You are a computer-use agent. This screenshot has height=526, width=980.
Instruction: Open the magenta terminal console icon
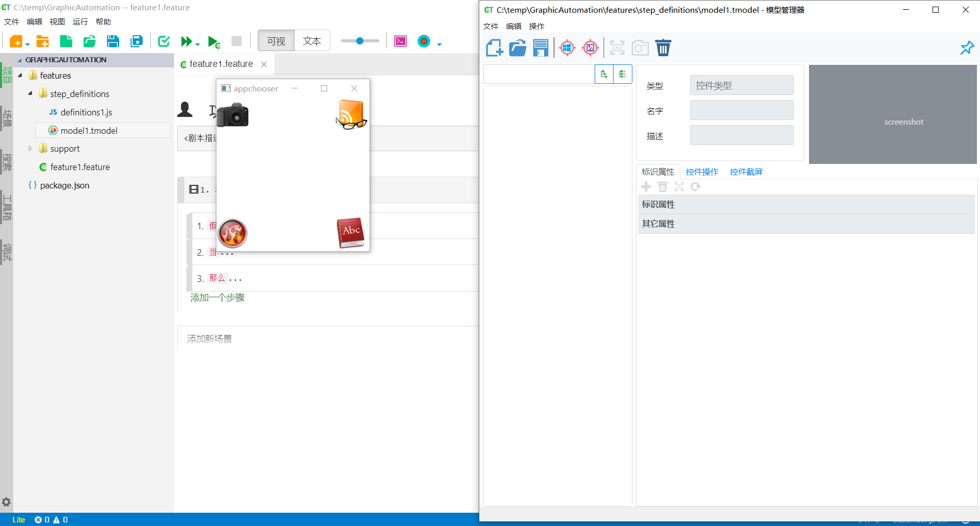tap(401, 41)
